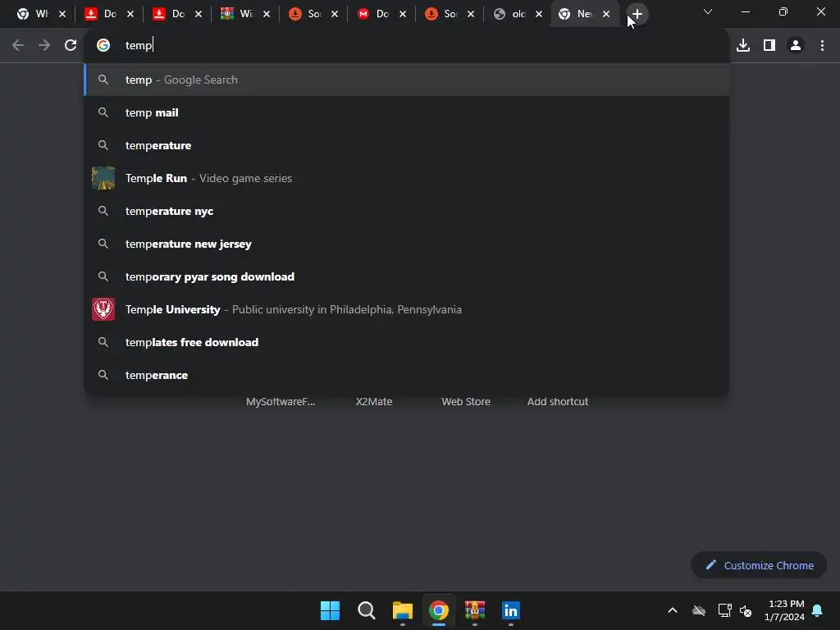The image size is (840, 630).
Task: Click the Chrome taskbar icon
Action: 439,610
